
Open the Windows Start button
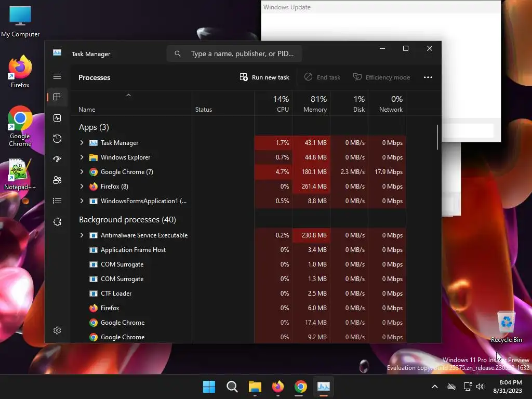coord(209,387)
